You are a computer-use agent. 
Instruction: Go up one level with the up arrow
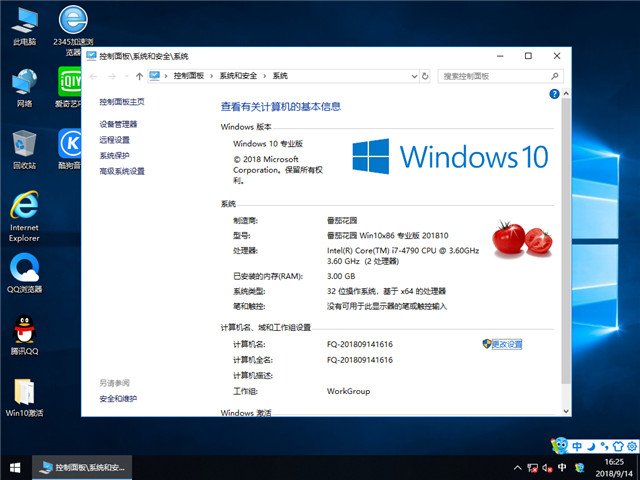139,76
